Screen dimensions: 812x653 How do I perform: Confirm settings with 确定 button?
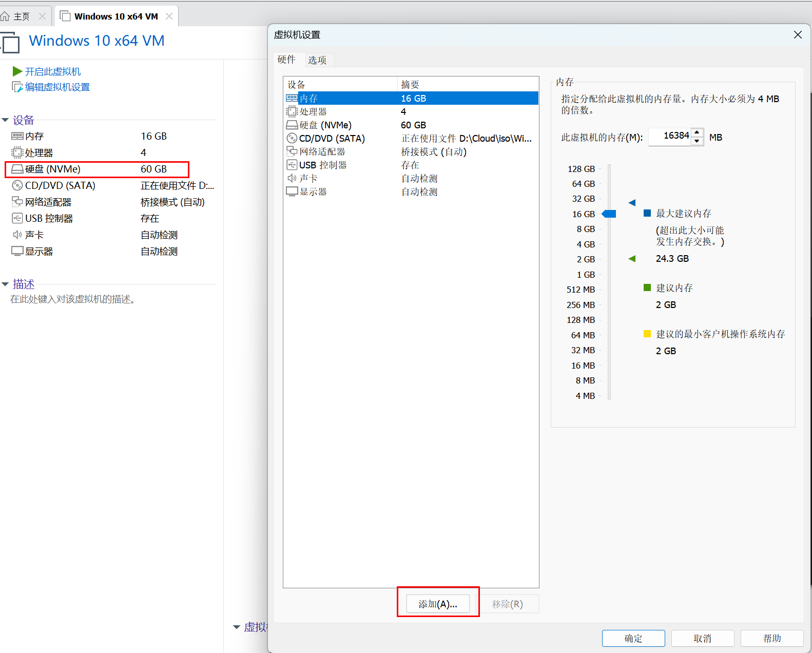click(633, 638)
